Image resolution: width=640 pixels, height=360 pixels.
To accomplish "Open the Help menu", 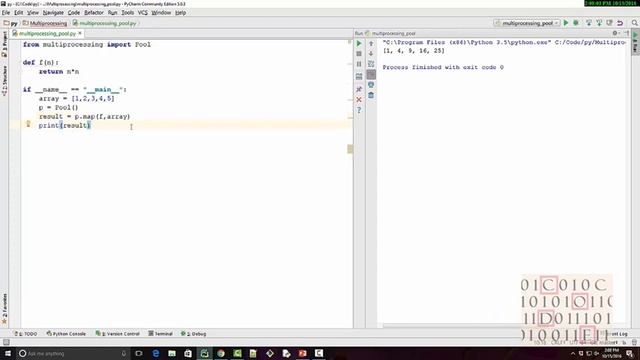I will pos(180,13).
